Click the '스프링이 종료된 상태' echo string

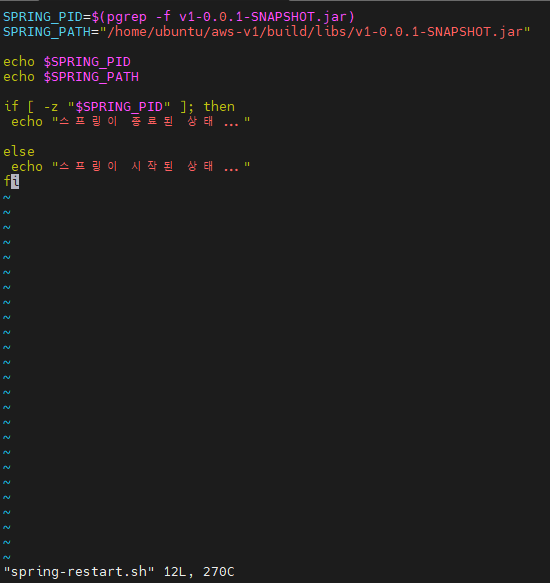point(151,122)
